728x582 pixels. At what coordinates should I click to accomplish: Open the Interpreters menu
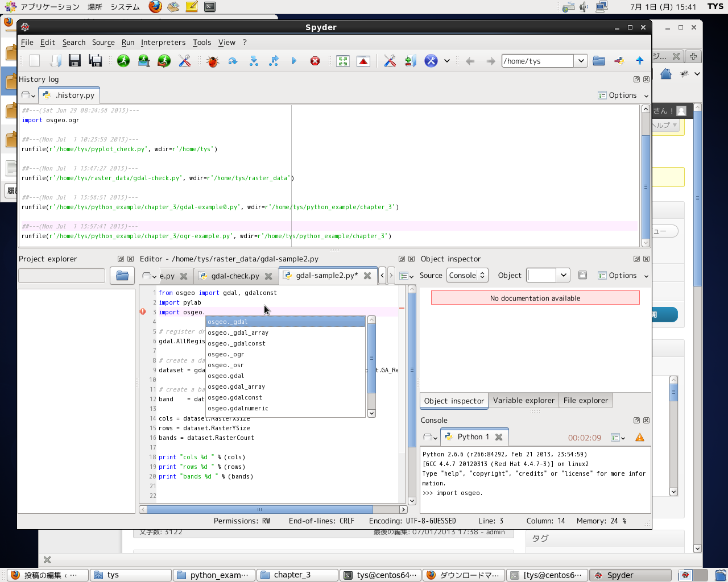[x=163, y=43]
